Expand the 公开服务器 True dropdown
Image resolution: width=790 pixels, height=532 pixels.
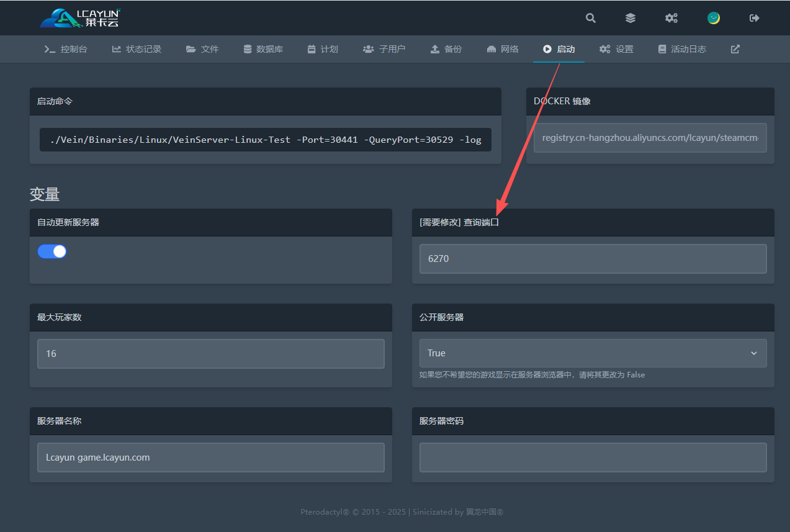point(593,353)
